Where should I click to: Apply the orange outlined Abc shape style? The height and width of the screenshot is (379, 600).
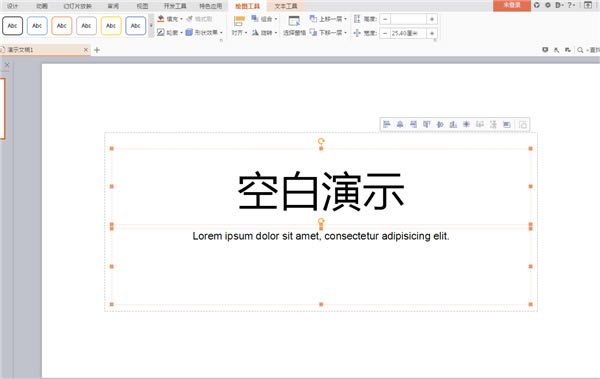pos(62,26)
